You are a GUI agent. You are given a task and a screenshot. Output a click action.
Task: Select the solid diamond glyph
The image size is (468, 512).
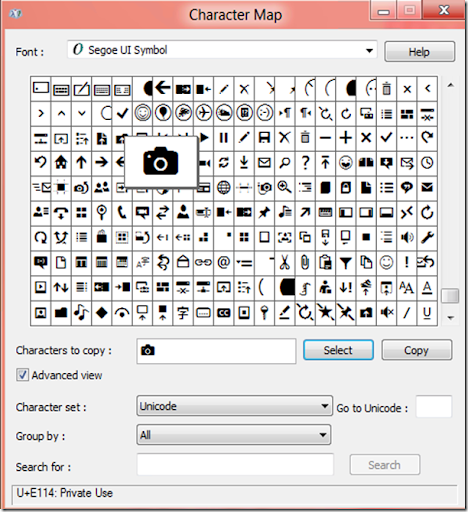click(102, 313)
